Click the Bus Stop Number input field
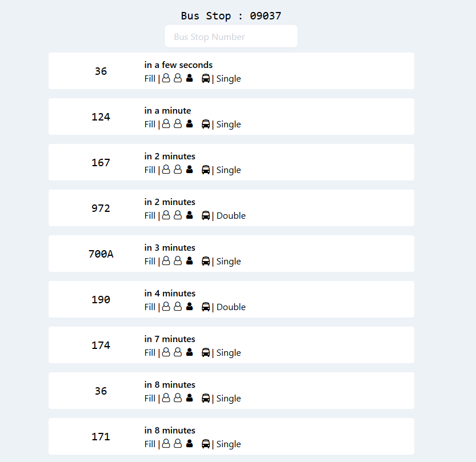 click(231, 37)
